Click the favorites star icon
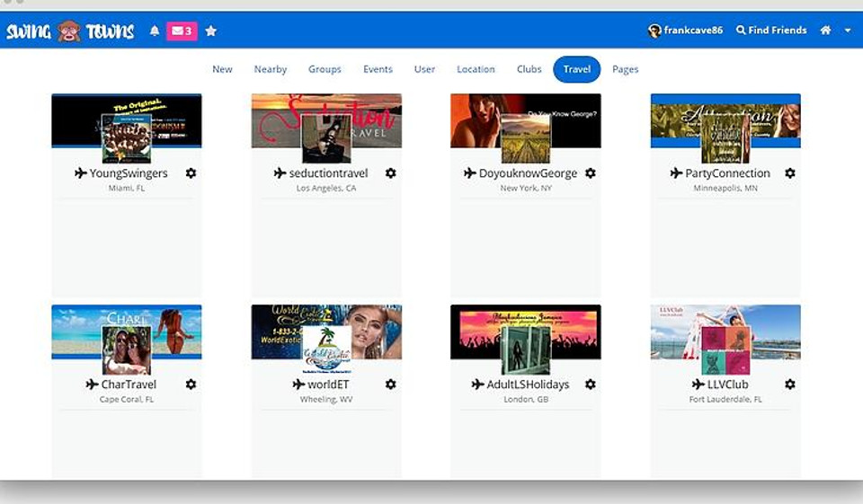 pos(211,31)
